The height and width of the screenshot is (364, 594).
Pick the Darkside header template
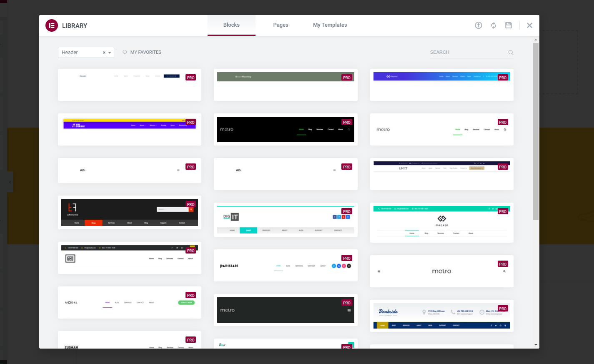click(x=441, y=316)
